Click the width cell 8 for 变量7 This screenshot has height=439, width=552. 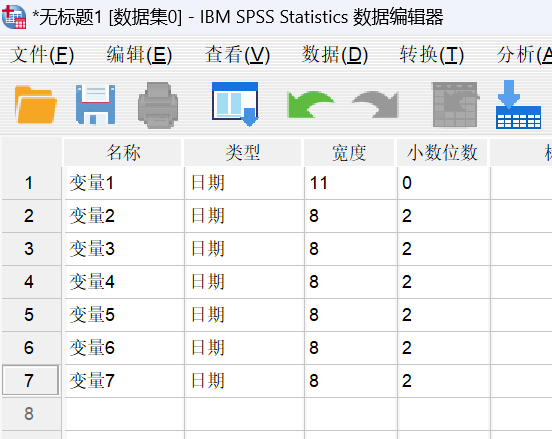(x=351, y=381)
